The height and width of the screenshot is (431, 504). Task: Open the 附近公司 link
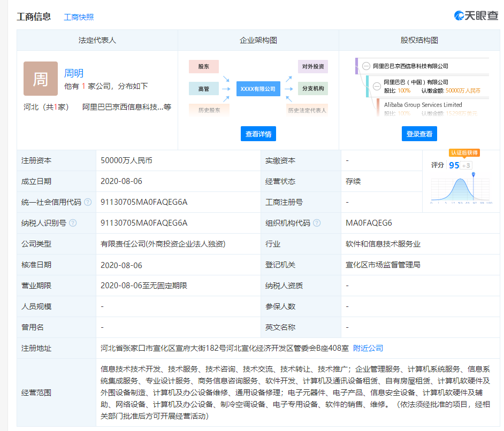(368, 348)
